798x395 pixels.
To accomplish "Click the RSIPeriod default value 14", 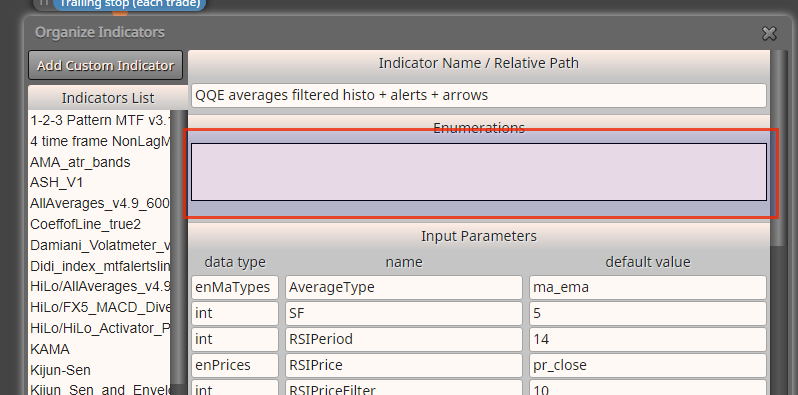I will [648, 339].
